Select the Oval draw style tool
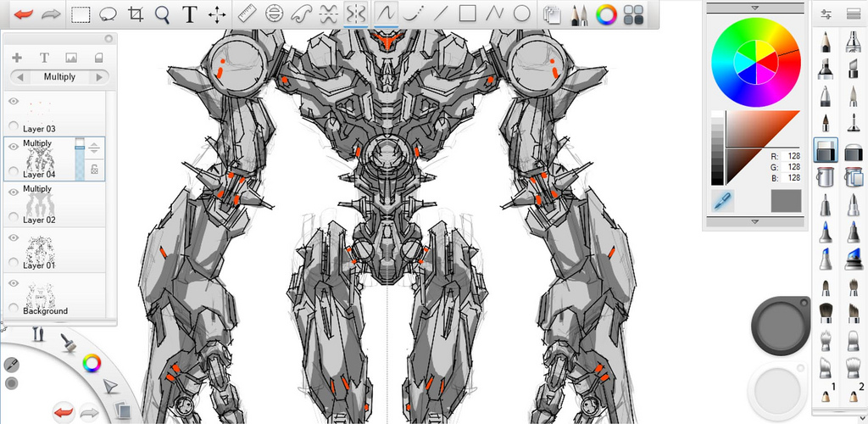Viewport: 868px width, 424px height. pos(522,14)
